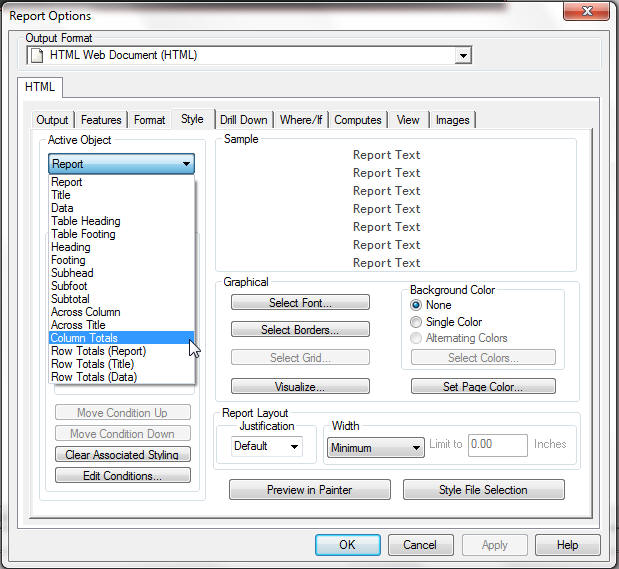Open the Output Format dropdown

pyautogui.click(x=462, y=56)
